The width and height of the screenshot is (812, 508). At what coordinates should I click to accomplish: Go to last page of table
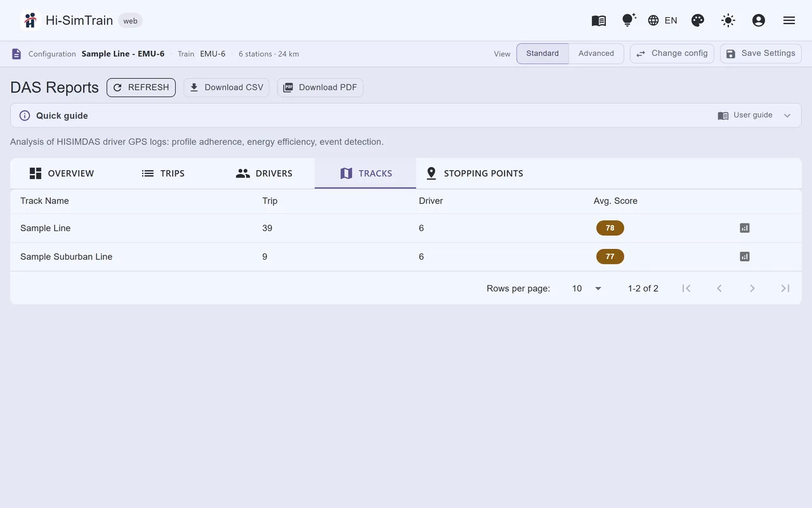pos(785,288)
